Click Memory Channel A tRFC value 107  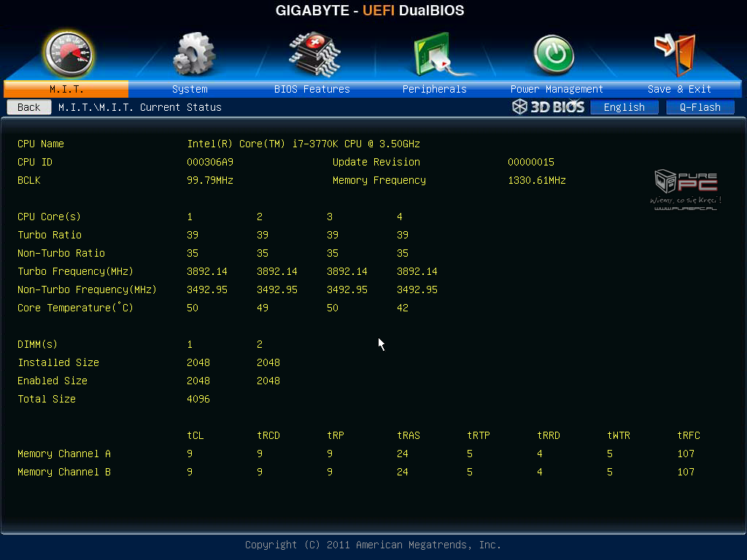(686, 454)
